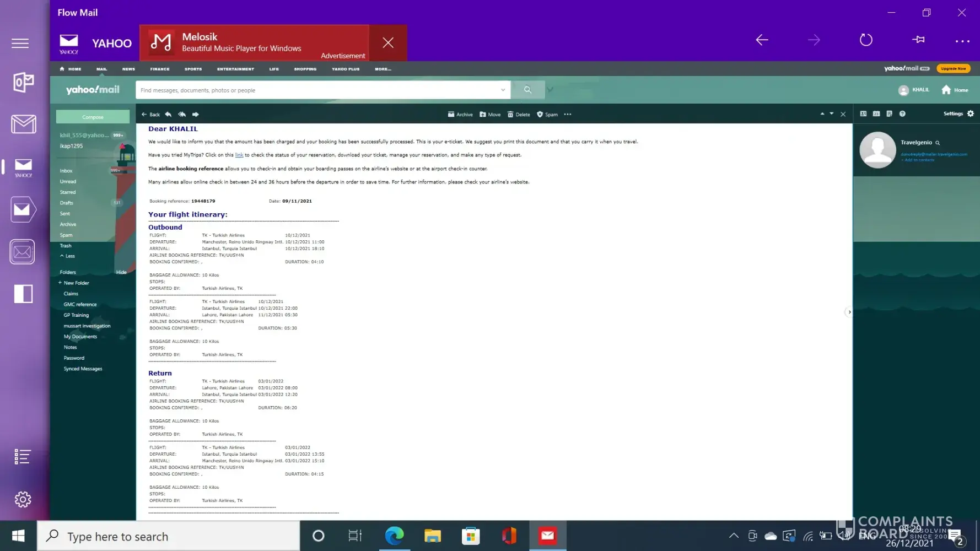Hide the Folders list
The width and height of the screenshot is (980, 551).
point(121,272)
